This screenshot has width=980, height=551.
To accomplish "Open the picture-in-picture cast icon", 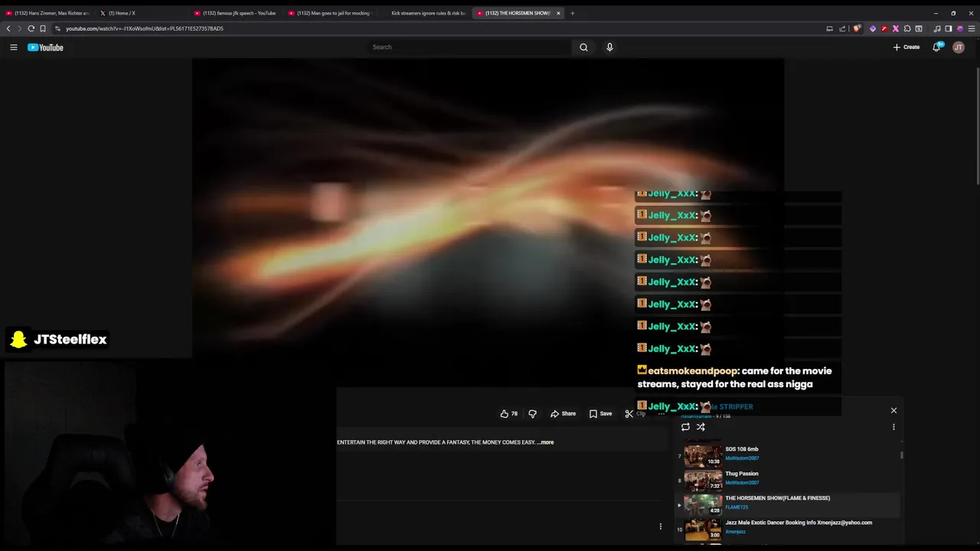I will (x=829, y=28).
